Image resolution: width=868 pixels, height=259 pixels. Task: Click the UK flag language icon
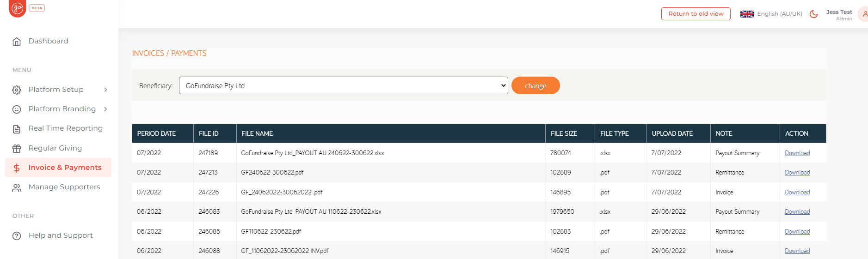click(x=747, y=14)
